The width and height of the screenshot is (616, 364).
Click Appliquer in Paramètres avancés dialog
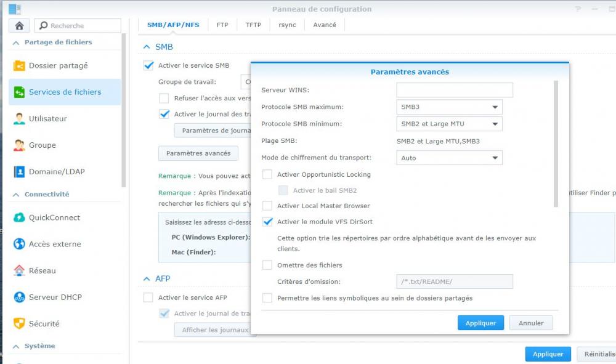(x=480, y=323)
